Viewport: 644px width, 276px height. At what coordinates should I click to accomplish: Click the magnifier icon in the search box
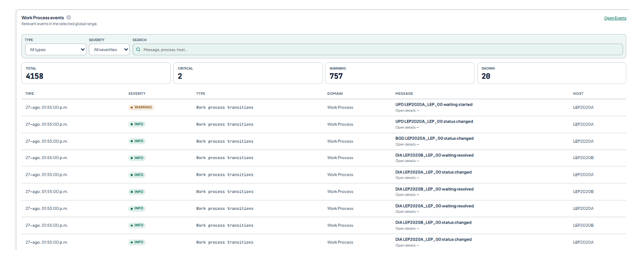pos(138,49)
